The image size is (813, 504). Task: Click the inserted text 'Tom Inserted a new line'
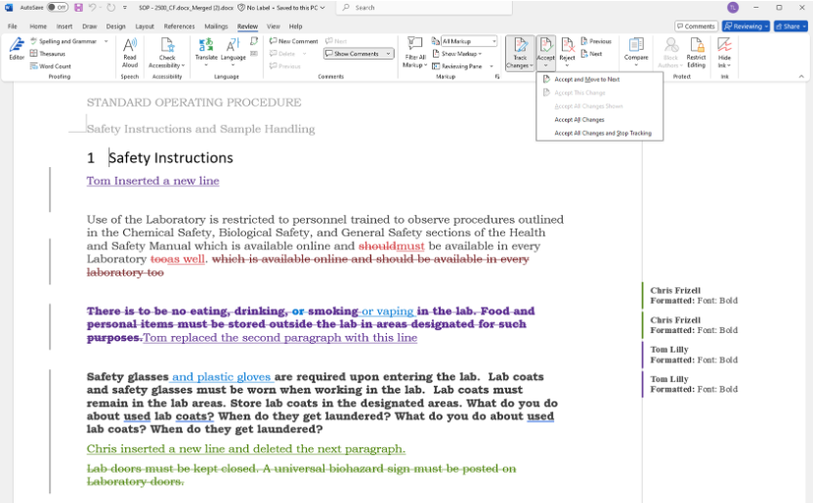point(153,181)
